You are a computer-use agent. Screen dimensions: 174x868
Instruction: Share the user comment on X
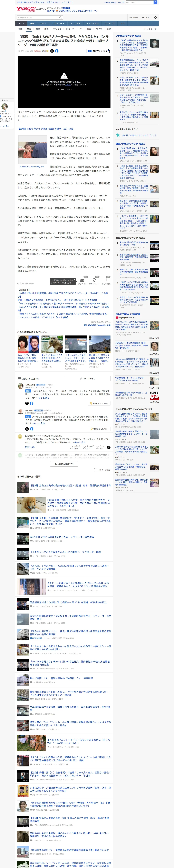click(x=108, y=447)
